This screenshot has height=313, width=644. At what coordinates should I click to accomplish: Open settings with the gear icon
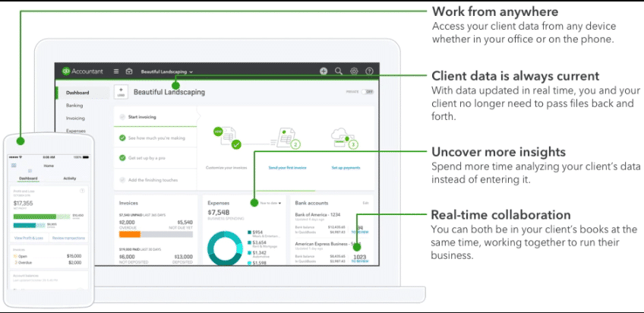[x=354, y=71]
